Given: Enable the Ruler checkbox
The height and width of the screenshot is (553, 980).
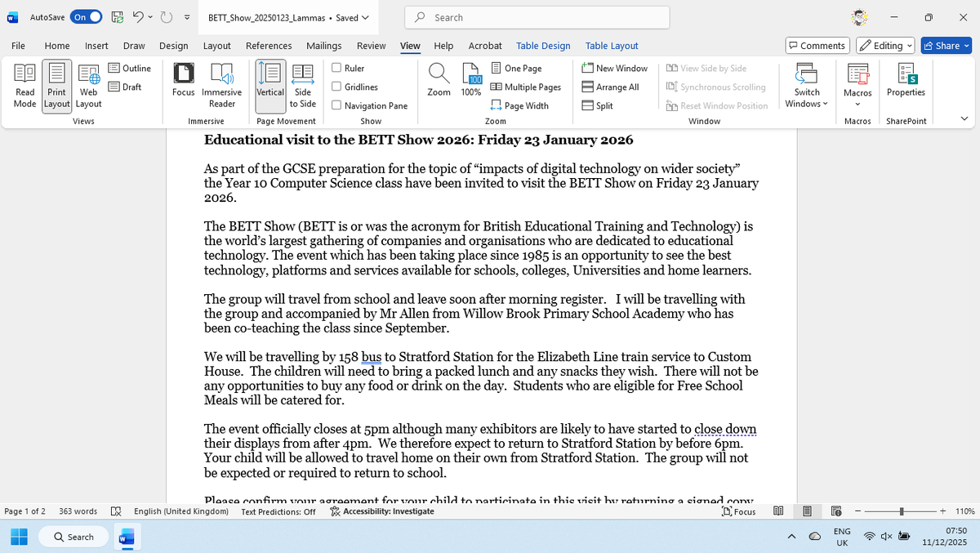Looking at the screenshot, I should pyautogui.click(x=336, y=68).
